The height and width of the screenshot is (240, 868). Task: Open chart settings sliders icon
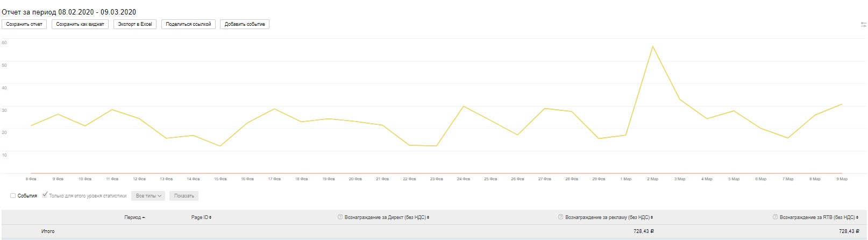click(x=864, y=24)
